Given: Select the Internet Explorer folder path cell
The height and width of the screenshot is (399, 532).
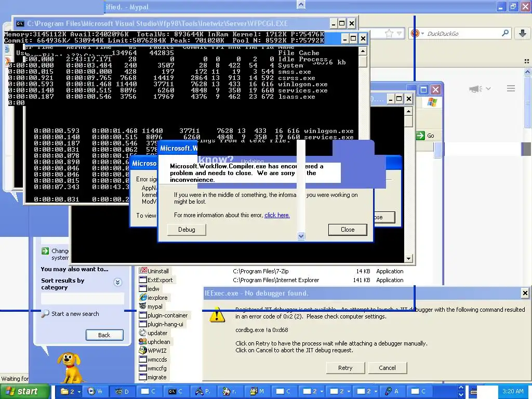Looking at the screenshot, I should pyautogui.click(x=276, y=280).
